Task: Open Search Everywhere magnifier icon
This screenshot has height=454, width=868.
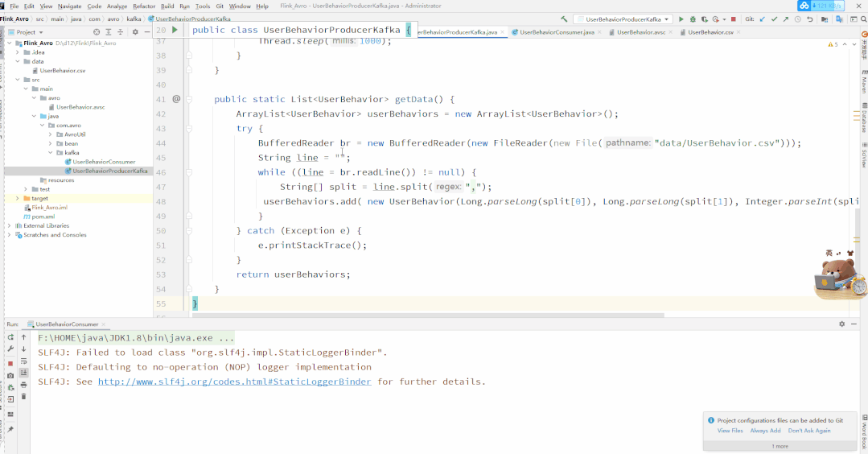Action: (x=863, y=19)
